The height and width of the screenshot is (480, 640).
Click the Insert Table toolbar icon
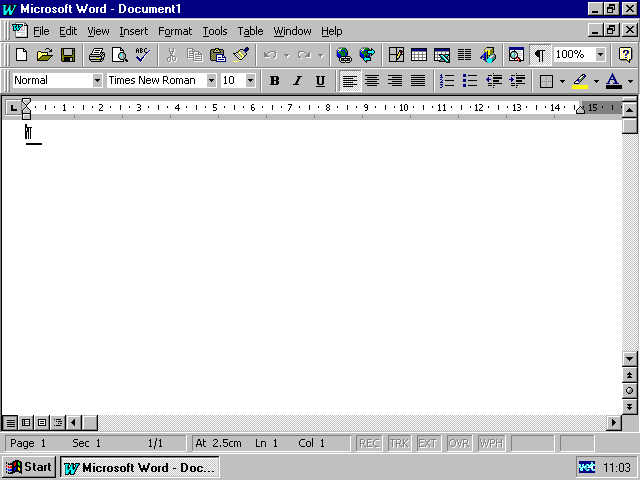point(419,55)
